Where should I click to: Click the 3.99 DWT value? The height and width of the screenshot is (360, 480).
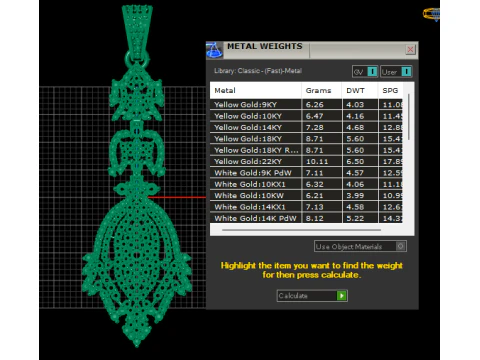[355, 195]
